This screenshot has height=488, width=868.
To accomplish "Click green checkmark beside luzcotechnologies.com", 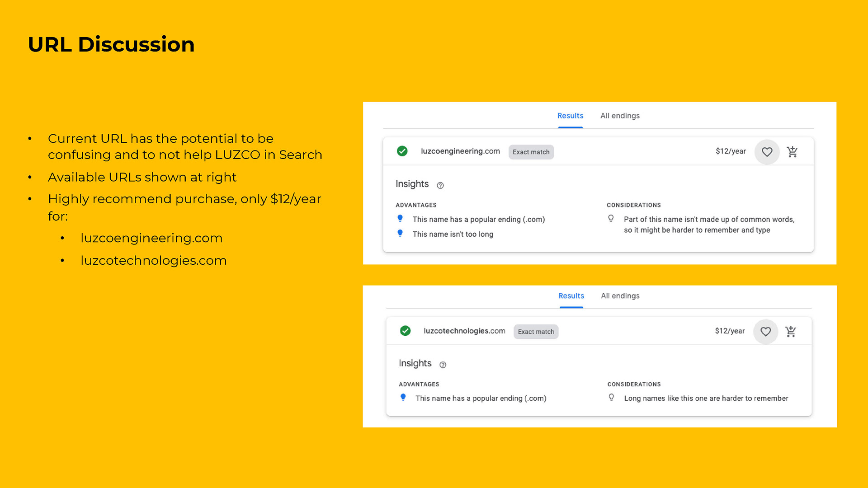I will [405, 331].
